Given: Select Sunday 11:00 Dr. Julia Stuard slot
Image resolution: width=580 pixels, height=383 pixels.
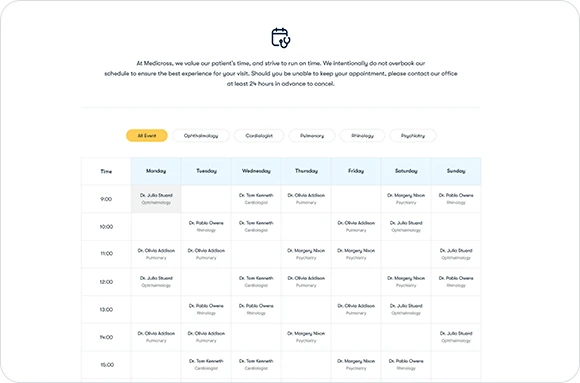Looking at the screenshot, I should pyautogui.click(x=456, y=254).
